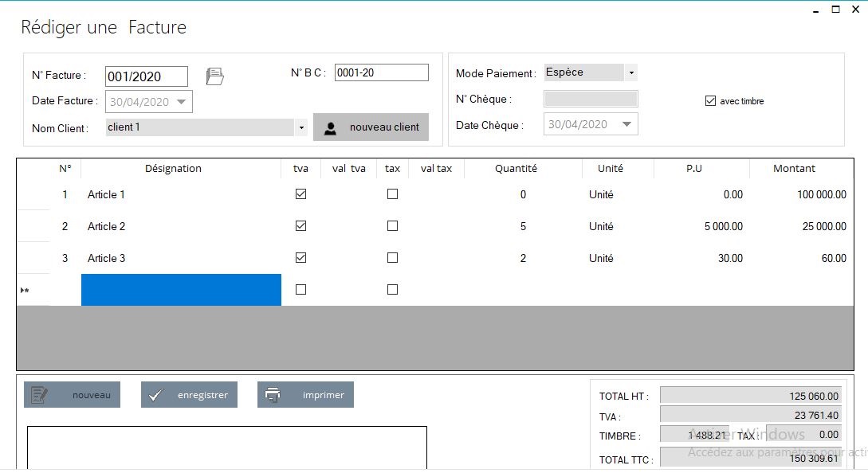Open the Mode Paiement dropdown
The height and width of the screenshot is (473, 868).
click(631, 72)
